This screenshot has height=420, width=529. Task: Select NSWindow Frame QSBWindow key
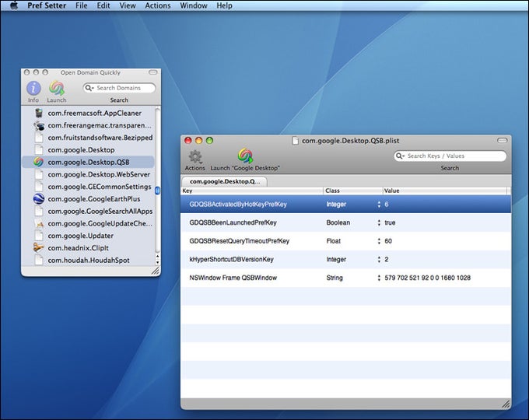pos(233,278)
